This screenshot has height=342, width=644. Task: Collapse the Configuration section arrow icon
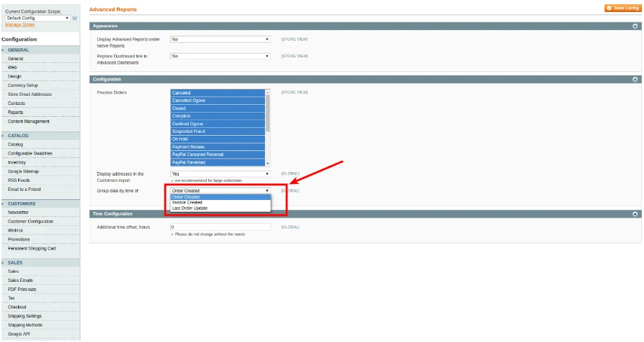tap(635, 79)
